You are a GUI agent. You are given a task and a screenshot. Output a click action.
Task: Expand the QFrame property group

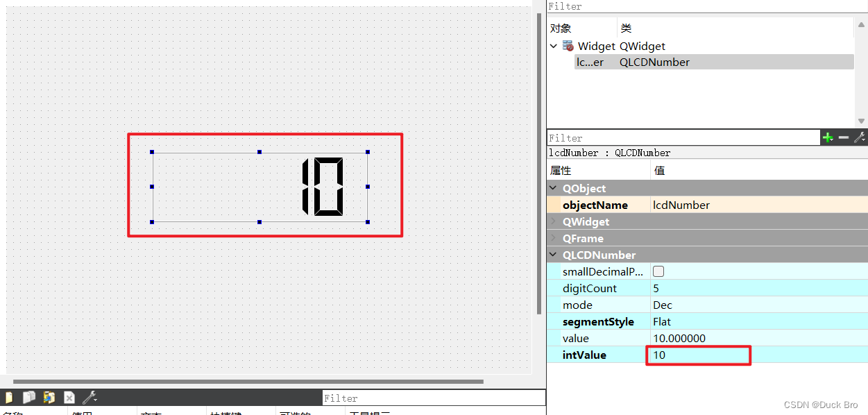[553, 238]
